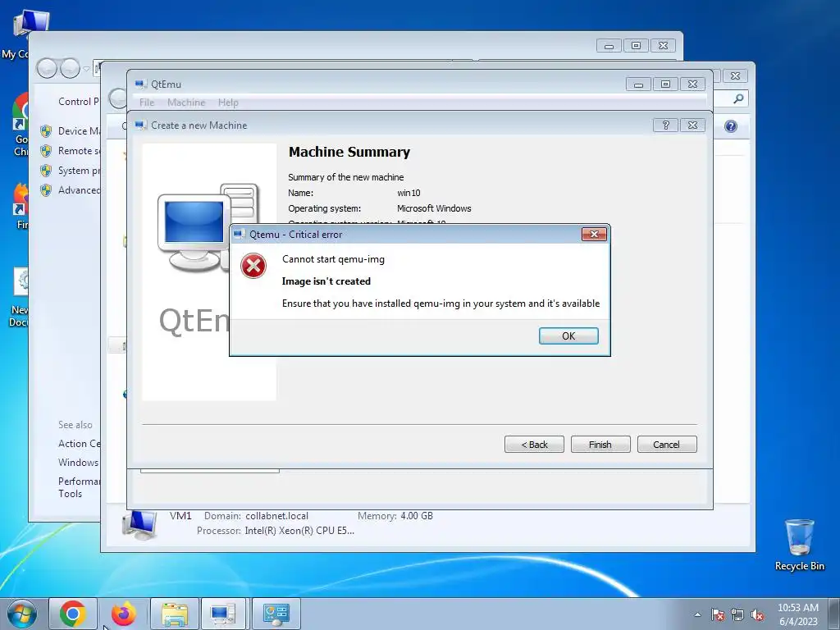The height and width of the screenshot is (630, 840).
Task: Open the Help menu in QtEmu
Action: click(228, 103)
